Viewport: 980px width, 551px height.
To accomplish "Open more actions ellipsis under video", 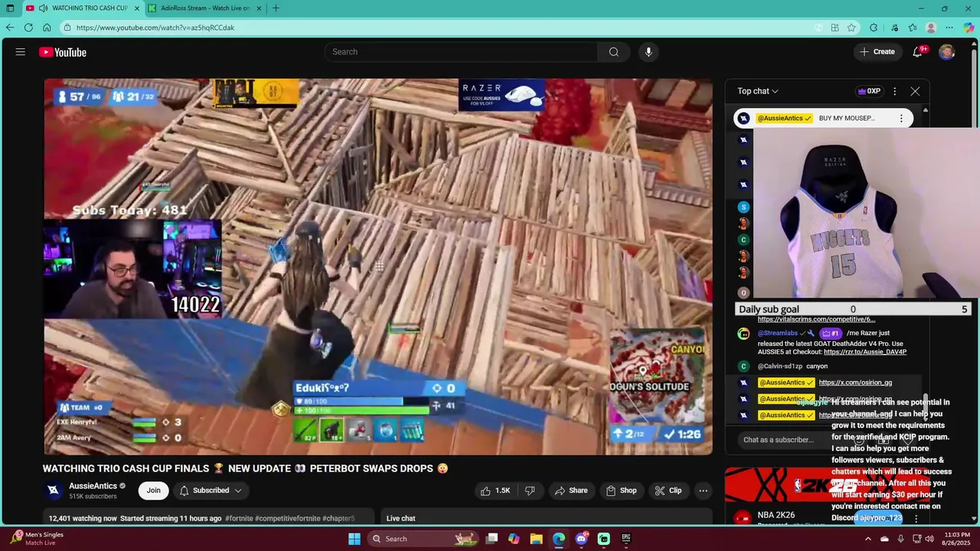I will (x=703, y=491).
